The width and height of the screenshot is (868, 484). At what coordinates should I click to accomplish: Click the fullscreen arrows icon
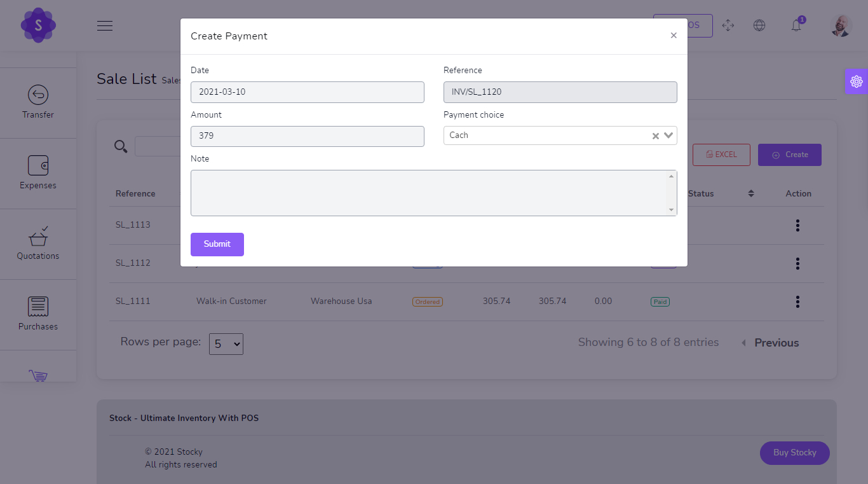(x=728, y=25)
